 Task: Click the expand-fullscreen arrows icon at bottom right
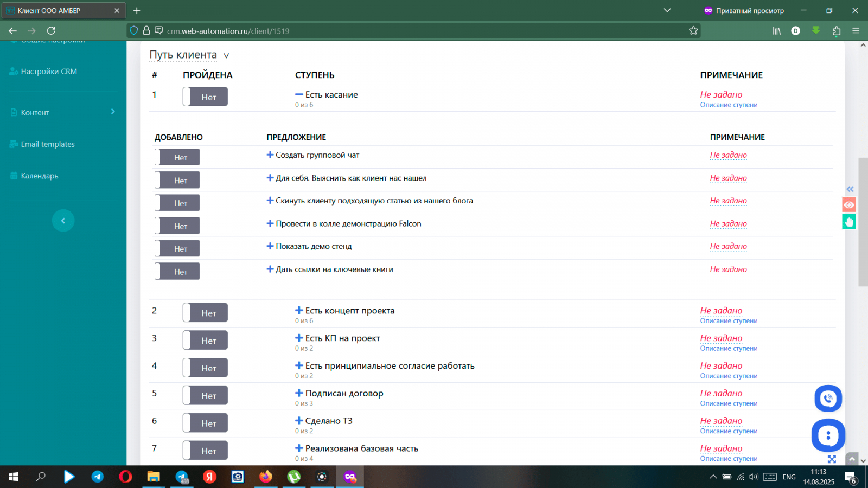(832, 459)
